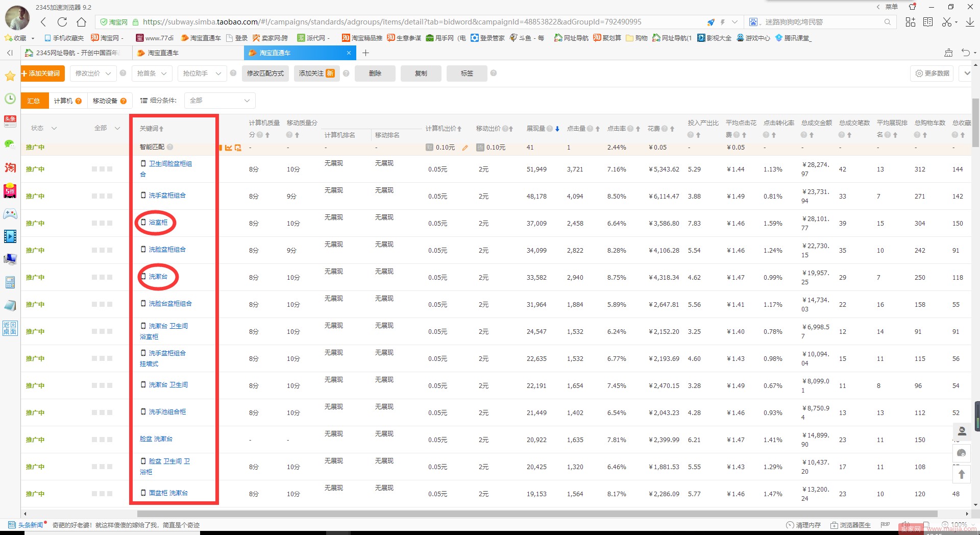Select checkbox for keyword 洗脸台盆柜组合
980x535 pixels.
(143, 304)
